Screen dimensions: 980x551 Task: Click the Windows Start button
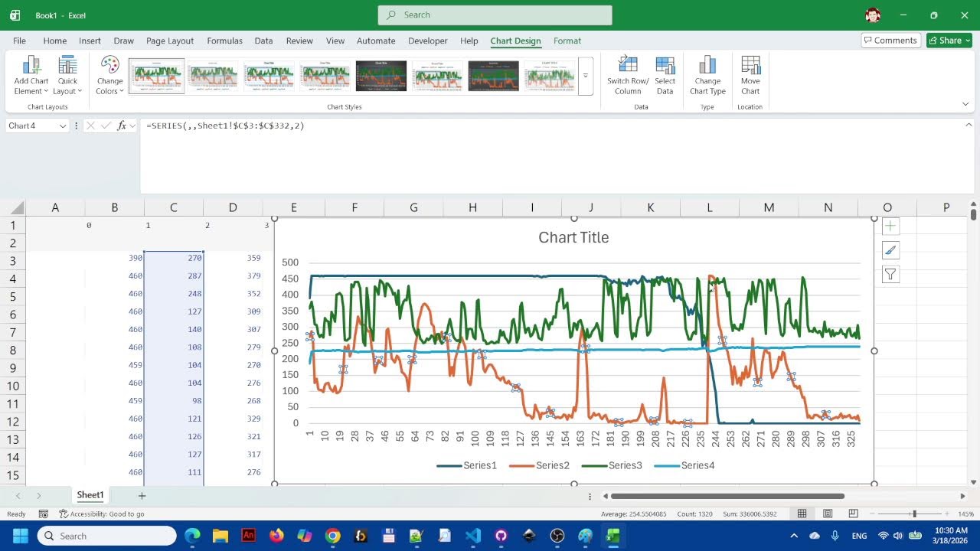20,536
